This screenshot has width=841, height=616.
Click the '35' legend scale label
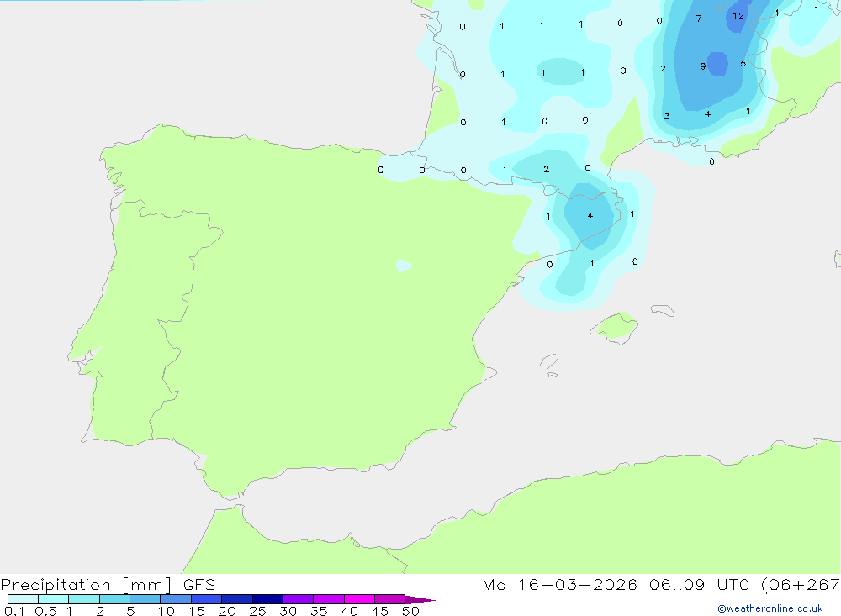pos(319,611)
